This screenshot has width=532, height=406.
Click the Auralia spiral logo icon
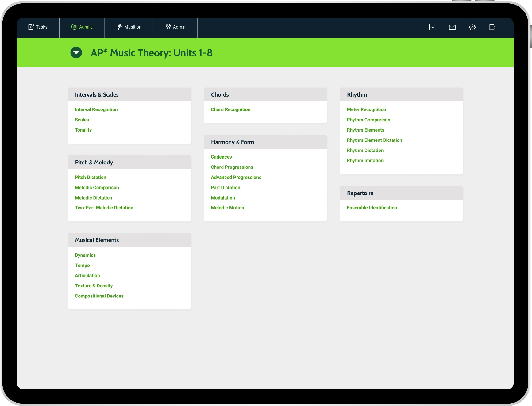[x=74, y=27]
